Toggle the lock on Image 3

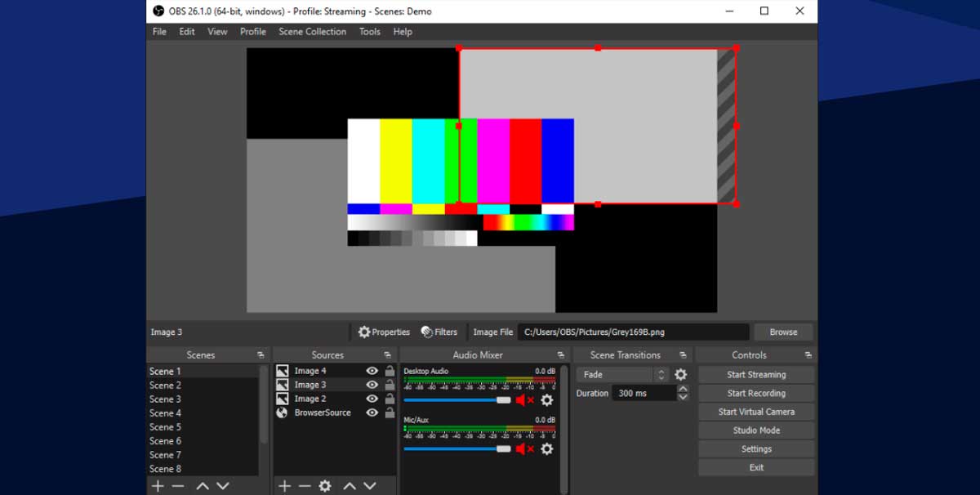click(390, 385)
